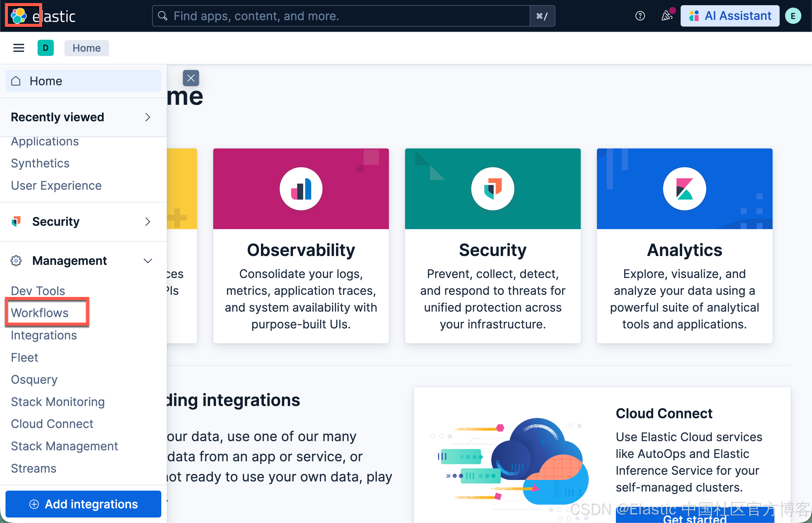Select Workflows in Management menu
Viewport: 812px width, 523px height.
pyautogui.click(x=40, y=313)
